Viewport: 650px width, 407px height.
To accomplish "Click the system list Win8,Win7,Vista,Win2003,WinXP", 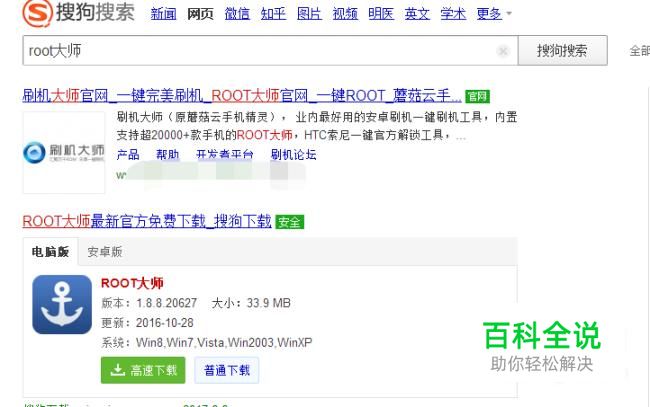I will tap(224, 343).
